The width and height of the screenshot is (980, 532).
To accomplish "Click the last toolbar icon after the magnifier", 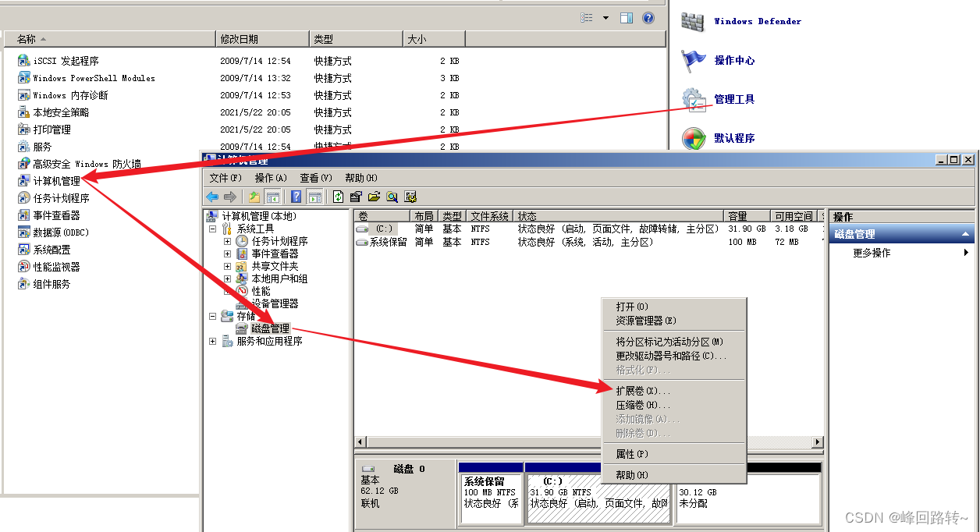I will [x=410, y=197].
